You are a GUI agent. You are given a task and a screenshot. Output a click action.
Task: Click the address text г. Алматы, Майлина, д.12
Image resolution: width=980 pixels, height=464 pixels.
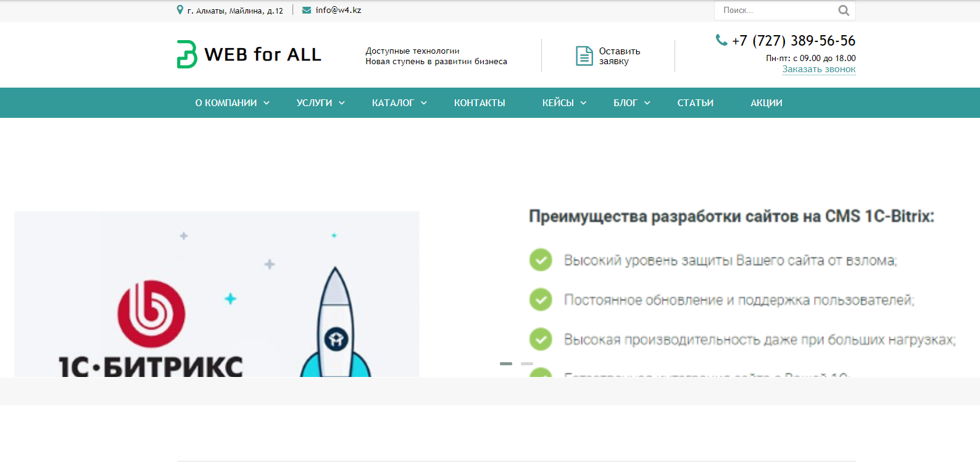[235, 10]
